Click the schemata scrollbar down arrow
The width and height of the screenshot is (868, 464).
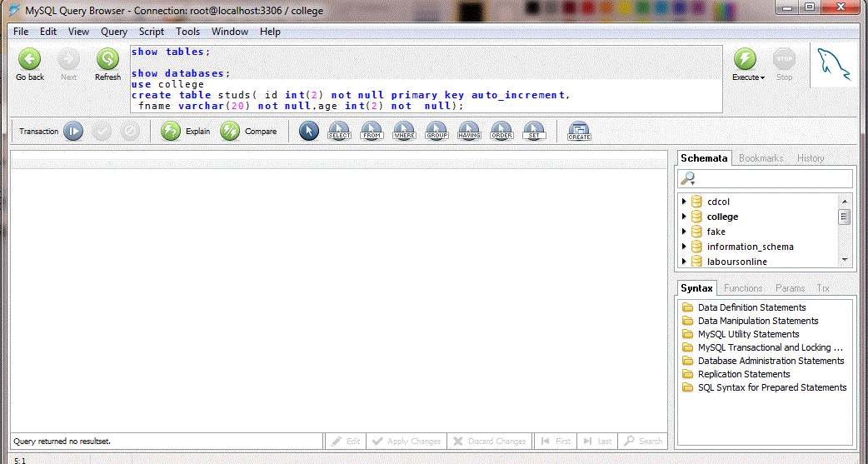[844, 260]
